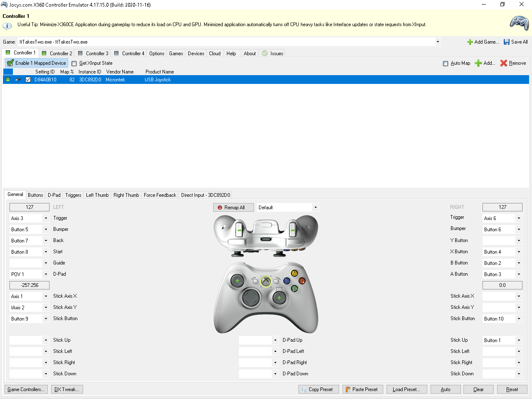Screen dimensions: 532x399
Task: Click the Microntek vendor name cell
Action: 115,80
